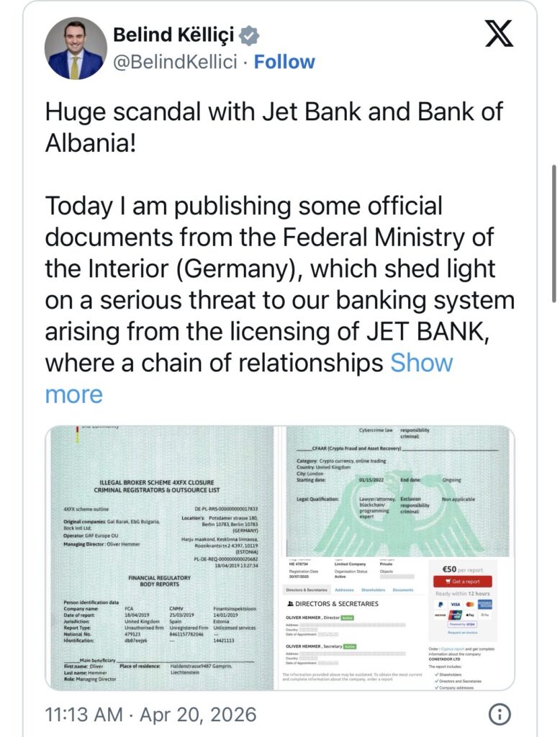The width and height of the screenshot is (560, 737).
Task: Open the Shareholders tab
Action: coord(373,589)
